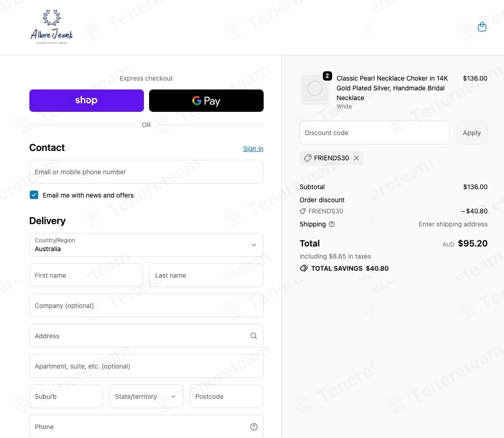
Task: Click the Allure Jewels logo
Action: [x=52, y=27]
